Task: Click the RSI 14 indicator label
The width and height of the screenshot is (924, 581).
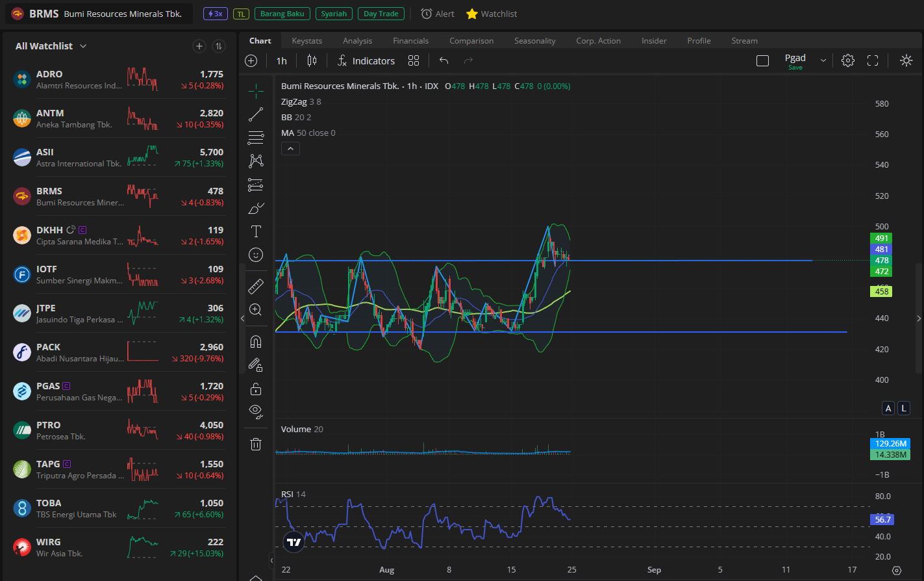Action: [293, 494]
